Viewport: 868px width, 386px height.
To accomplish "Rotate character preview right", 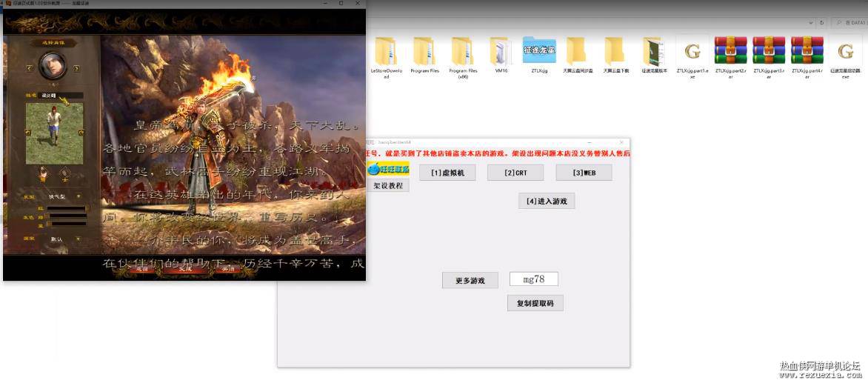I will coord(81,133).
